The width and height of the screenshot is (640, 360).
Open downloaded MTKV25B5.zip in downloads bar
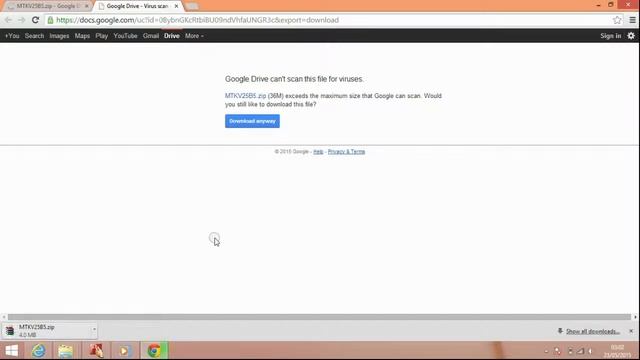(49, 331)
